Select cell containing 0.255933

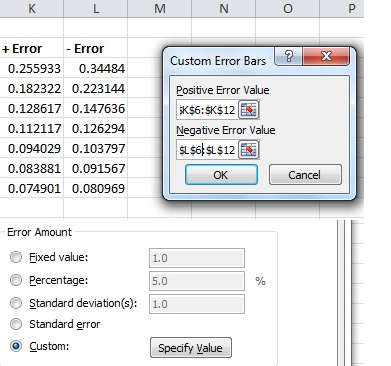tap(32, 68)
